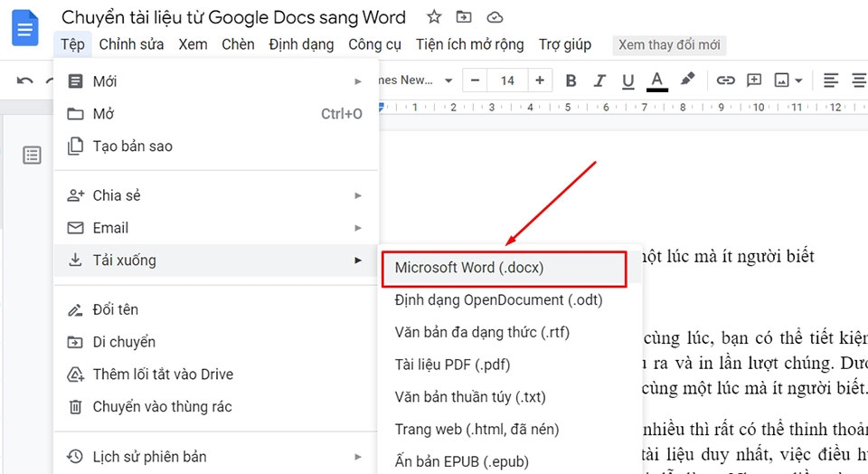868x474 pixels.
Task: Select Tạo bản sao menu entry
Action: pos(216,147)
